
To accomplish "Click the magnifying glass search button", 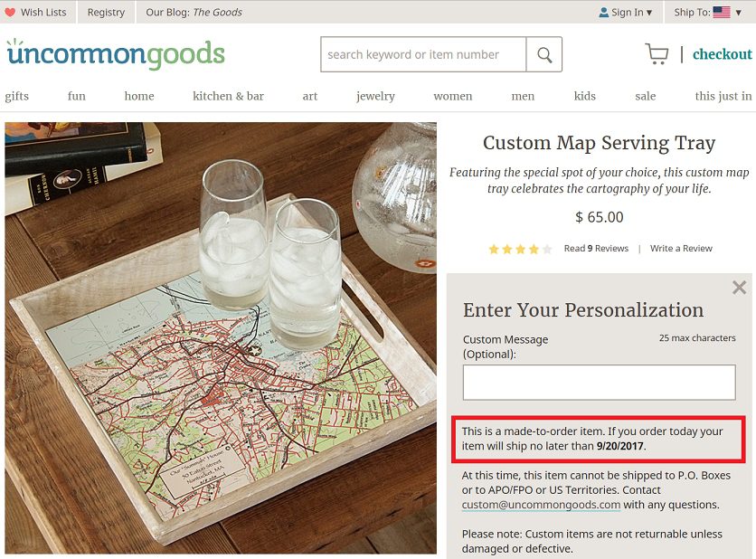I will (x=543, y=54).
